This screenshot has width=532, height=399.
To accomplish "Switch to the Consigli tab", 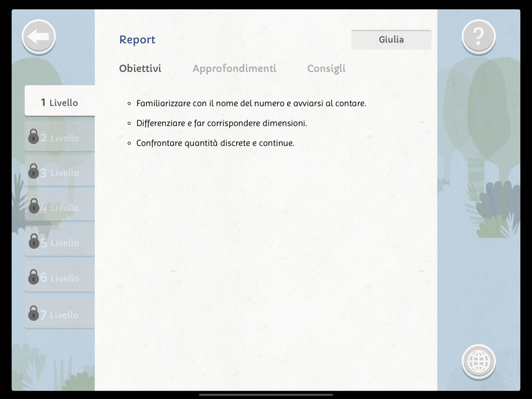I will 327,69.
